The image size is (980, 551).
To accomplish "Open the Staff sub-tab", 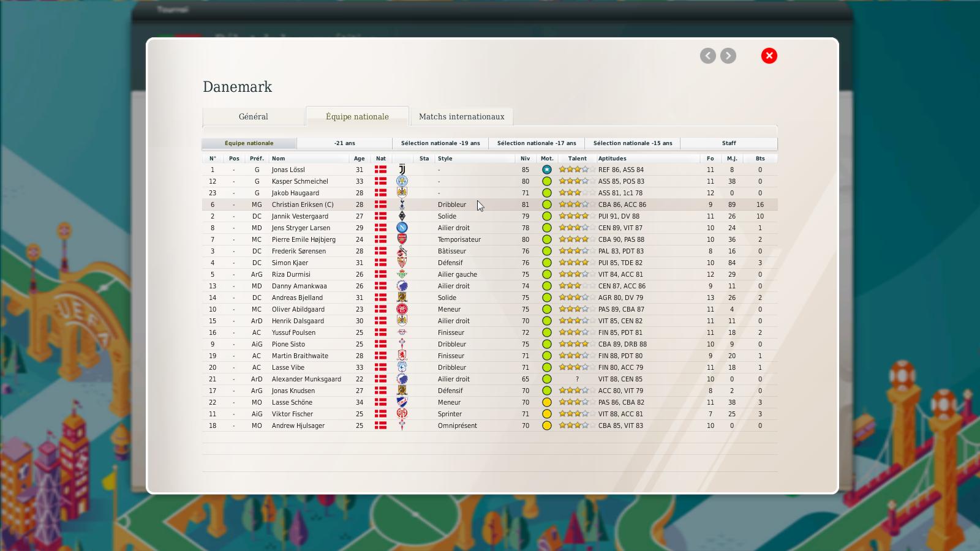I will point(729,143).
